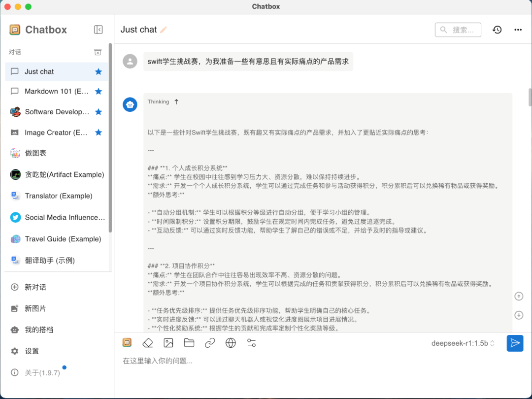View message history with the clock icon

pos(497,30)
